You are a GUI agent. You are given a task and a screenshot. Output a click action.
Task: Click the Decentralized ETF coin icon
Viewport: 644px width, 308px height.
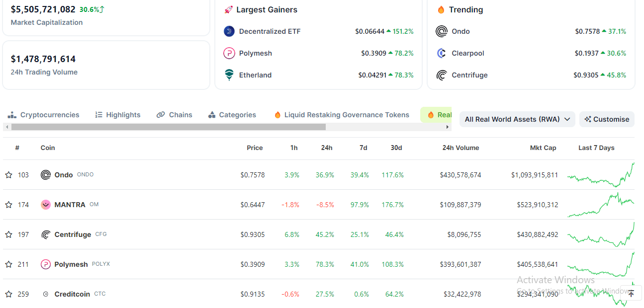tap(229, 31)
